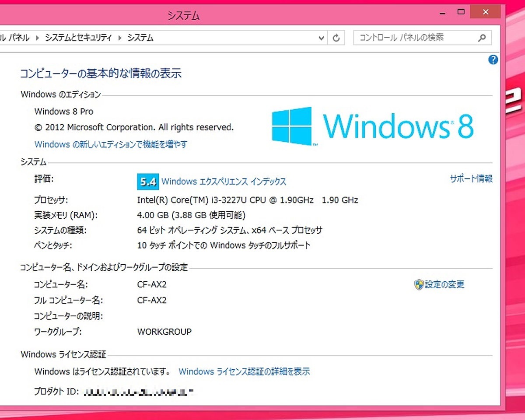Click the 10 タッチ ポイント touch support text
Viewport: 525px width, 420px height.
click(x=224, y=245)
